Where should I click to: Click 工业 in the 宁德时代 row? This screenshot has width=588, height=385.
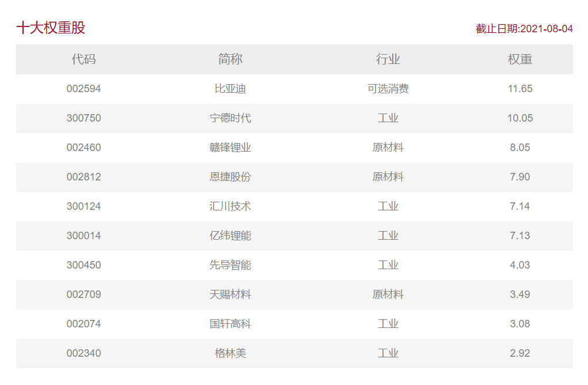(x=388, y=118)
